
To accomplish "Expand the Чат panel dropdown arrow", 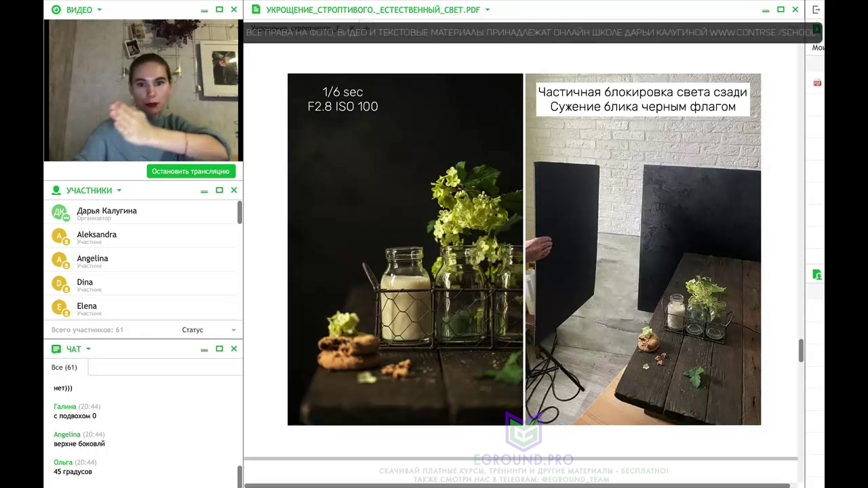I will 88,349.
